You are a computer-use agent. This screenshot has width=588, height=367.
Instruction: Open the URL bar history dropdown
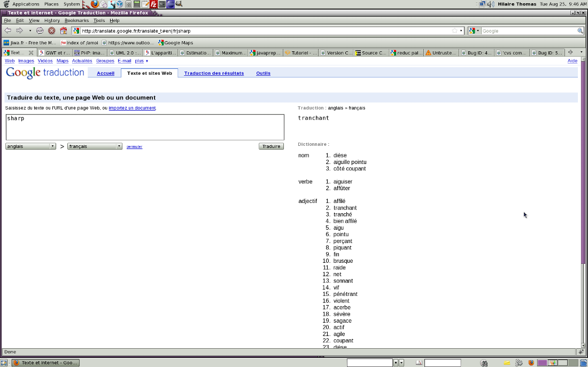(x=461, y=31)
